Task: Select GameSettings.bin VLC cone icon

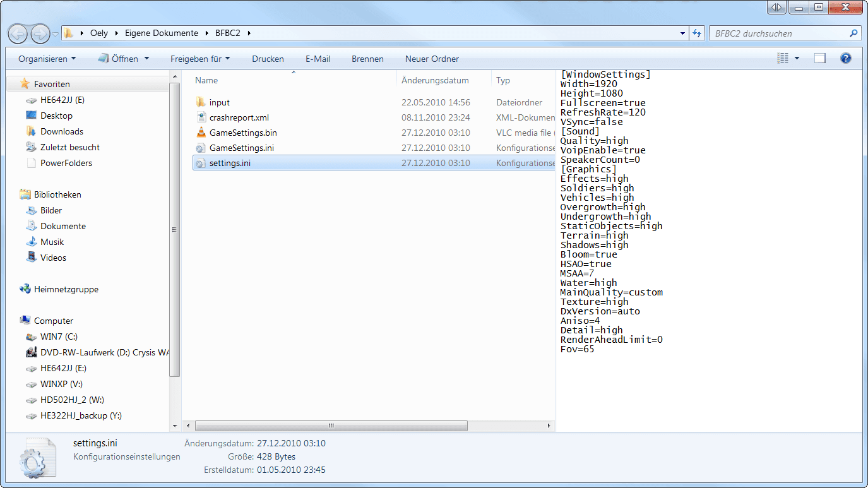Action: point(201,133)
